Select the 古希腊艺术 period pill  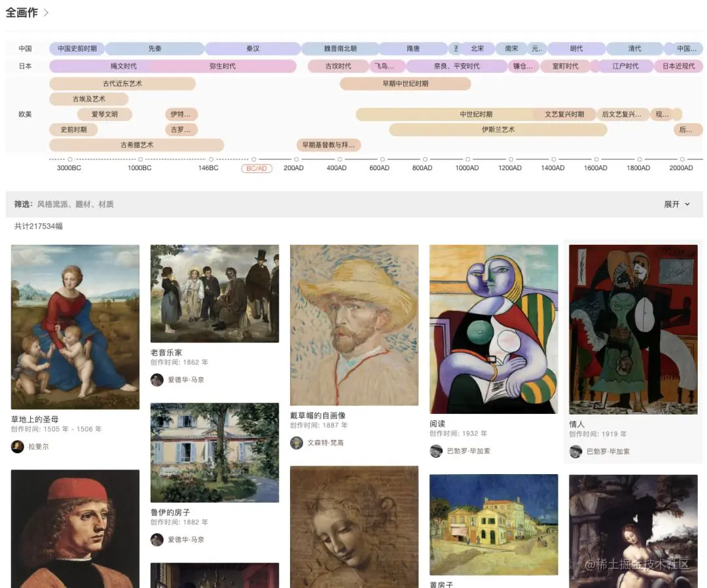(137, 145)
